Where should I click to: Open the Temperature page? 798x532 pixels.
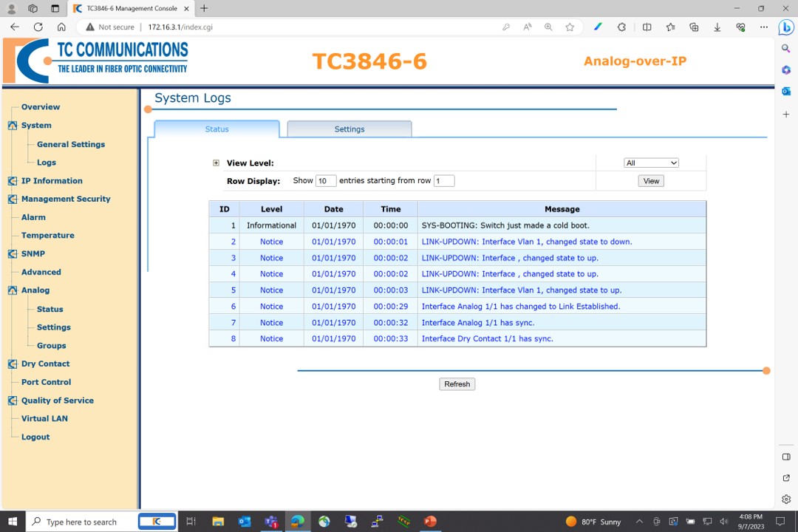pyautogui.click(x=48, y=235)
